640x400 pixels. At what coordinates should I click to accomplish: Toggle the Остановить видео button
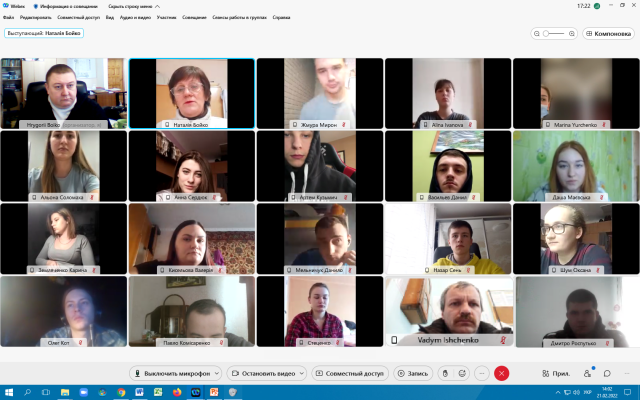263,373
